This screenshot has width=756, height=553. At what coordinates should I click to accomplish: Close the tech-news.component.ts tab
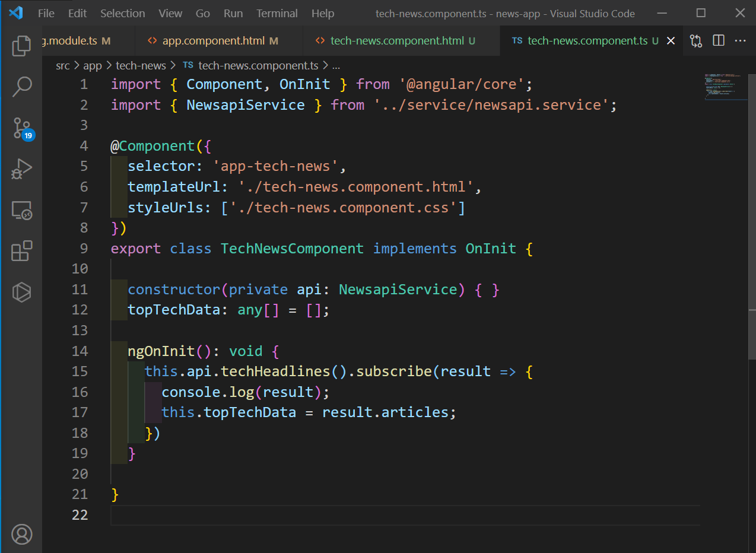671,41
